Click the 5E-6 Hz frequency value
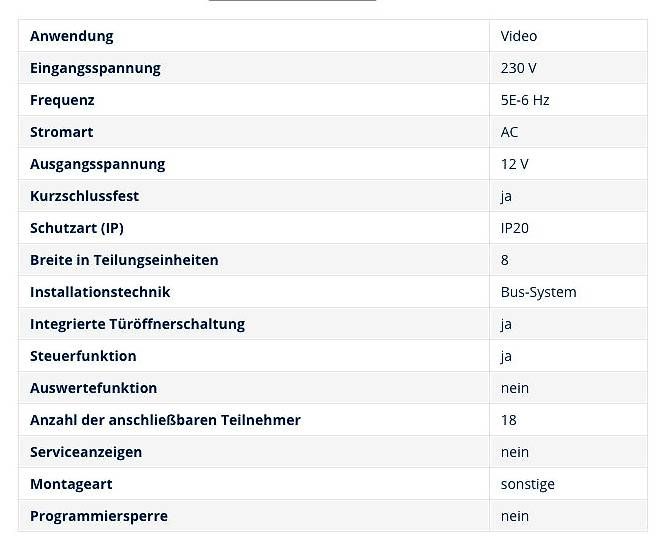The height and width of the screenshot is (554, 657). [525, 100]
